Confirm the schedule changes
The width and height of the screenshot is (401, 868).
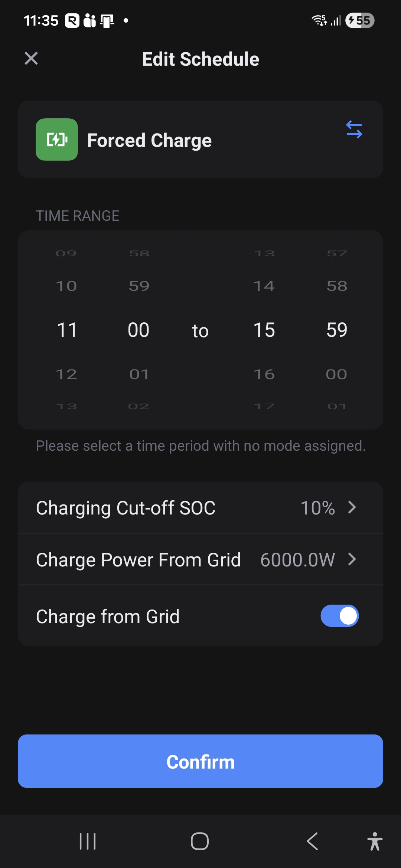[200, 761]
